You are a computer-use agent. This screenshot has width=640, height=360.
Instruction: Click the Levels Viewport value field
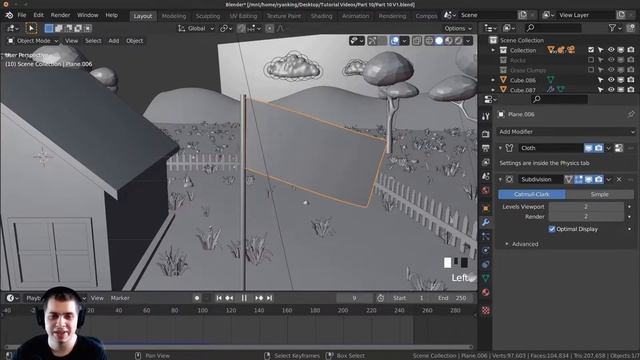tap(586, 207)
